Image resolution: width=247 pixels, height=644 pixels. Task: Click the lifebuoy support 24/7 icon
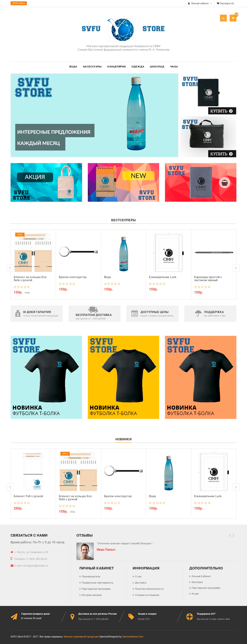[x=189, y=617]
